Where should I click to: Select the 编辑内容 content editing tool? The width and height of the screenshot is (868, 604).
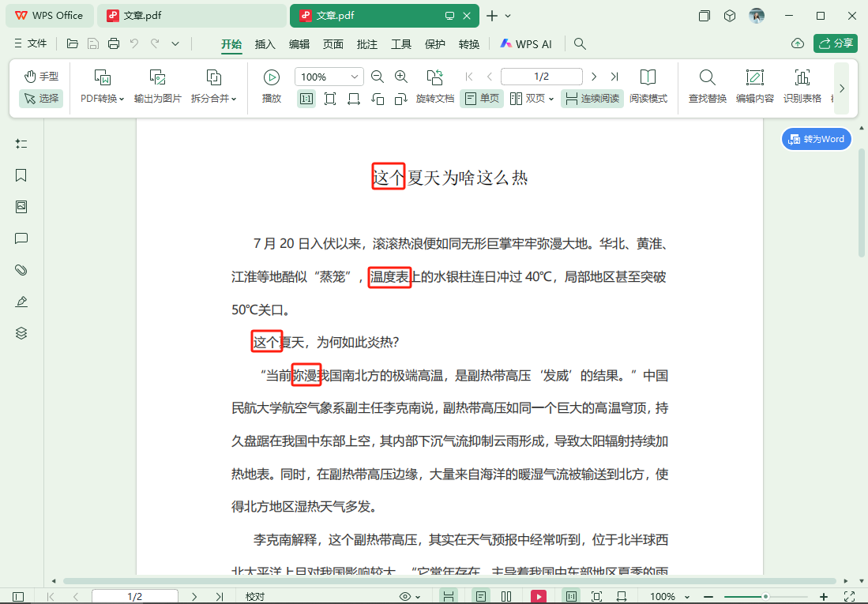click(755, 87)
